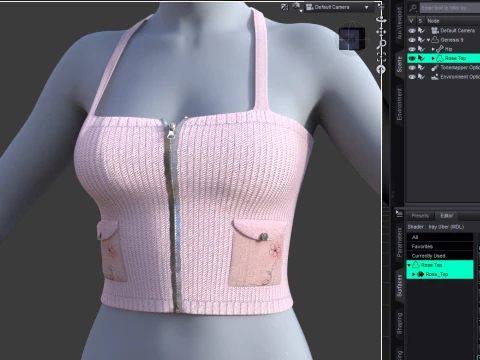Toggle visibility of Hip bone

click(x=412, y=49)
